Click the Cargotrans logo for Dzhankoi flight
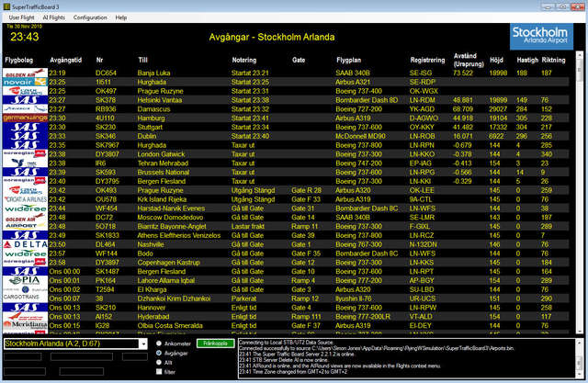588x383 pixels. pos(25,299)
